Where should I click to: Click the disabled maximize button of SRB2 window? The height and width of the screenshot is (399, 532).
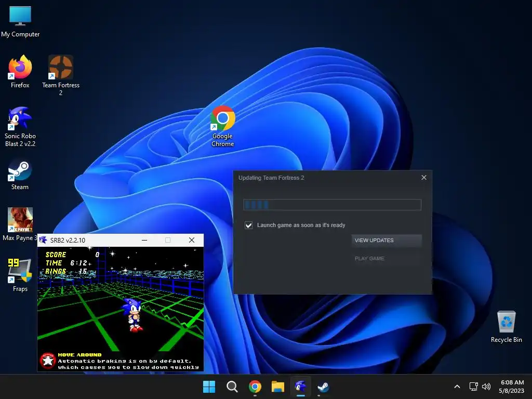(x=168, y=240)
